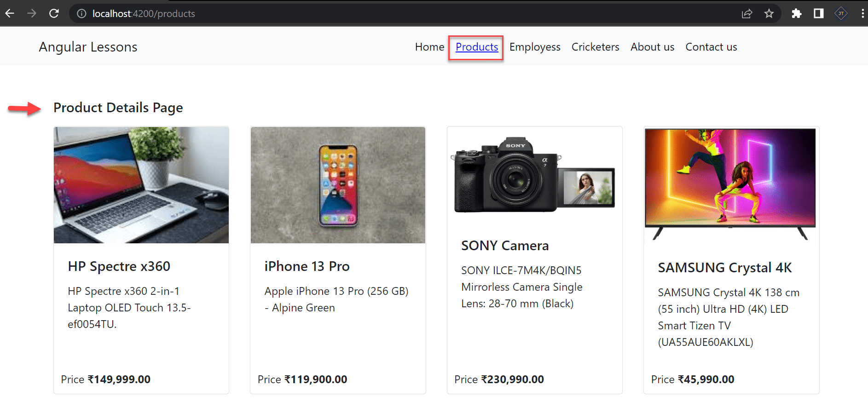The width and height of the screenshot is (868, 408).
Task: Go to the Home nav link
Action: pos(429,47)
